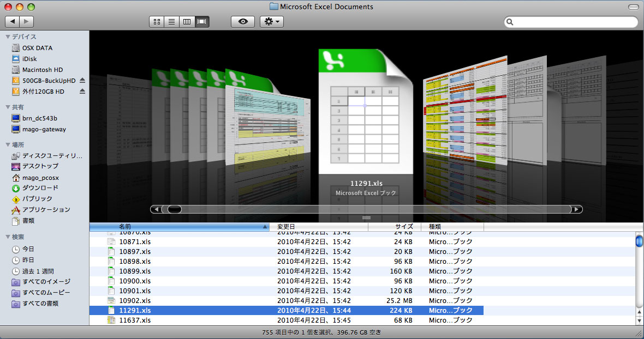Sort the list by 変更日 column
This screenshot has width=644, height=339.
tap(319, 227)
